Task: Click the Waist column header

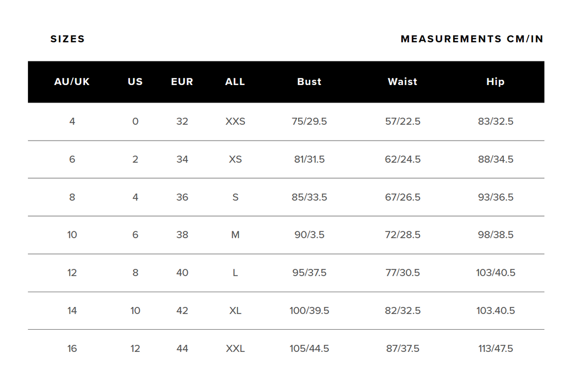Action: 402,82
